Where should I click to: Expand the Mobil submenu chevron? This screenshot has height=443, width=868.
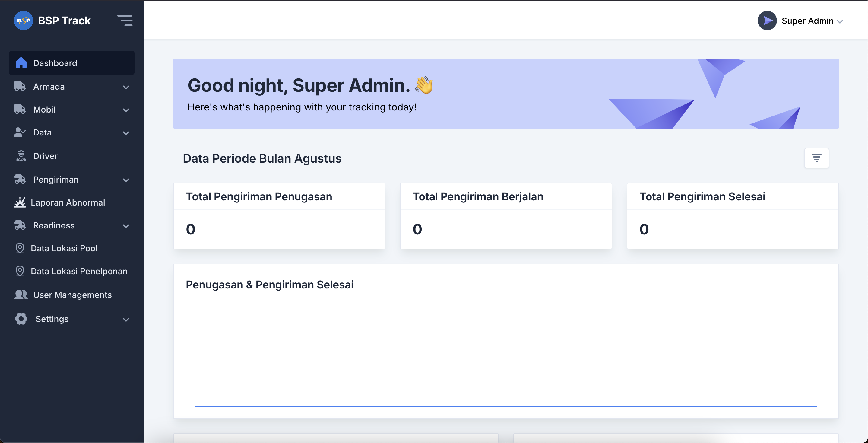(x=126, y=110)
